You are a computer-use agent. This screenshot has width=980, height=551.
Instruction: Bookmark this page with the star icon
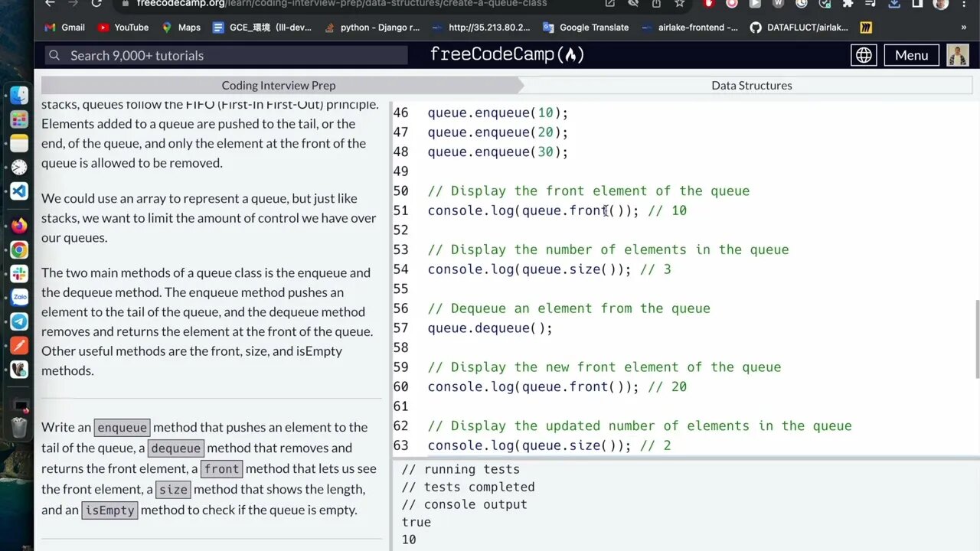(x=679, y=3)
